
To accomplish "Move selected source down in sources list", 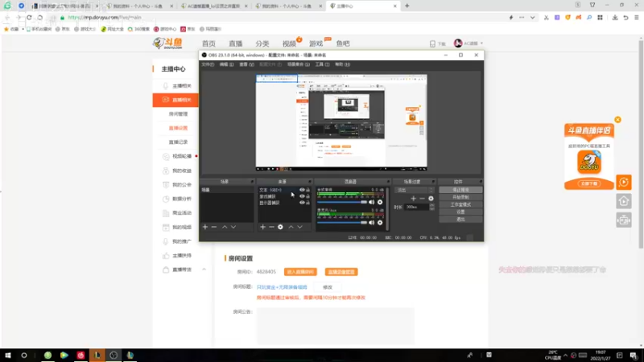I will tap(299, 227).
